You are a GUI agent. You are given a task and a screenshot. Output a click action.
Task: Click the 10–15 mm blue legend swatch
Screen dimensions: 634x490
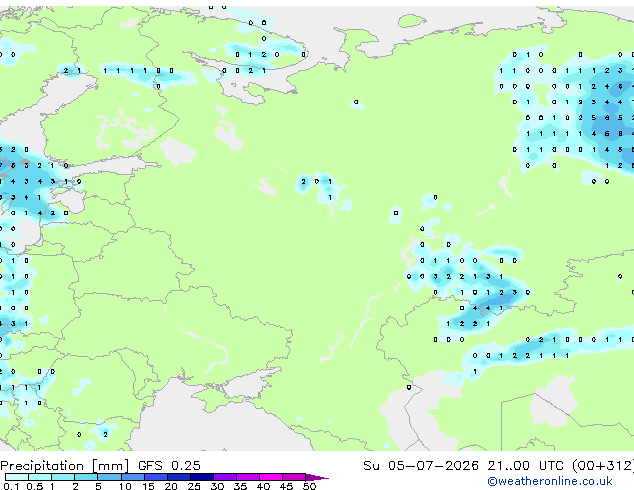click(x=132, y=477)
